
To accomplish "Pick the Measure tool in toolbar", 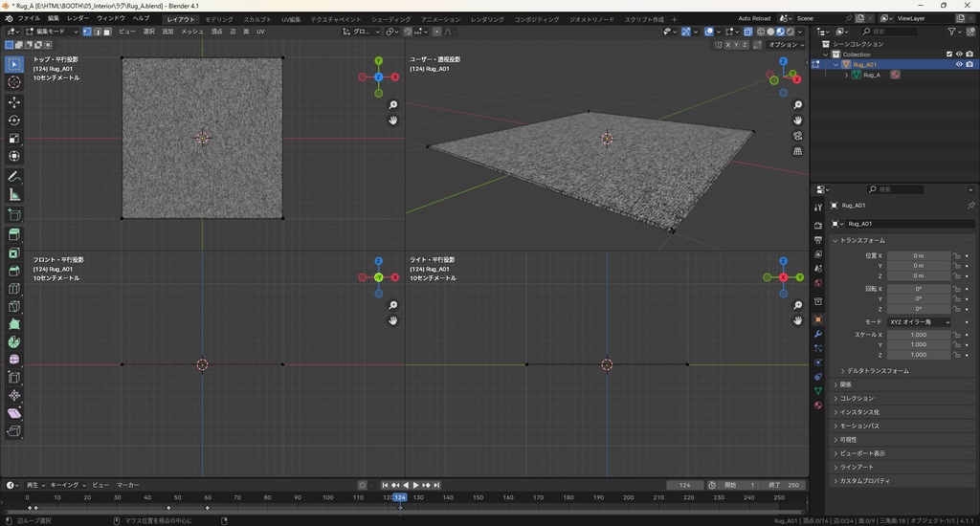I will point(14,195).
